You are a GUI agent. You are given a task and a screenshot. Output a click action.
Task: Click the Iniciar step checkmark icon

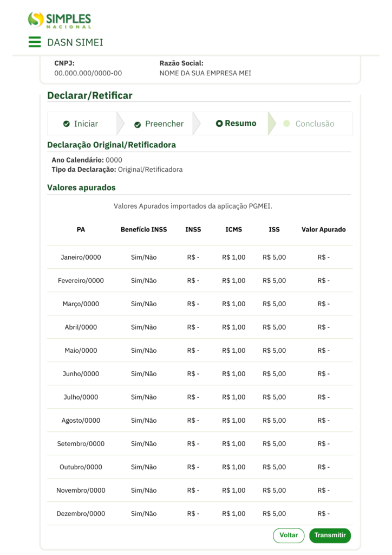[x=67, y=124]
